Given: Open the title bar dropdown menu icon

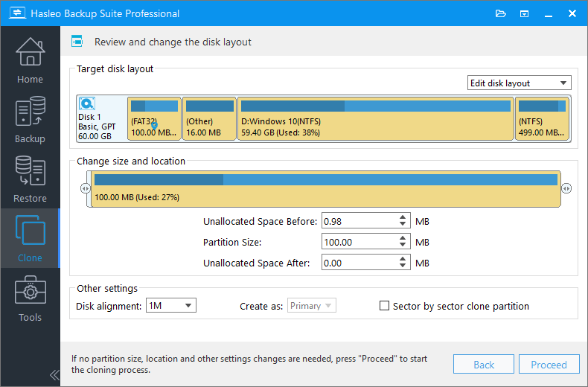Looking at the screenshot, I should click(524, 14).
